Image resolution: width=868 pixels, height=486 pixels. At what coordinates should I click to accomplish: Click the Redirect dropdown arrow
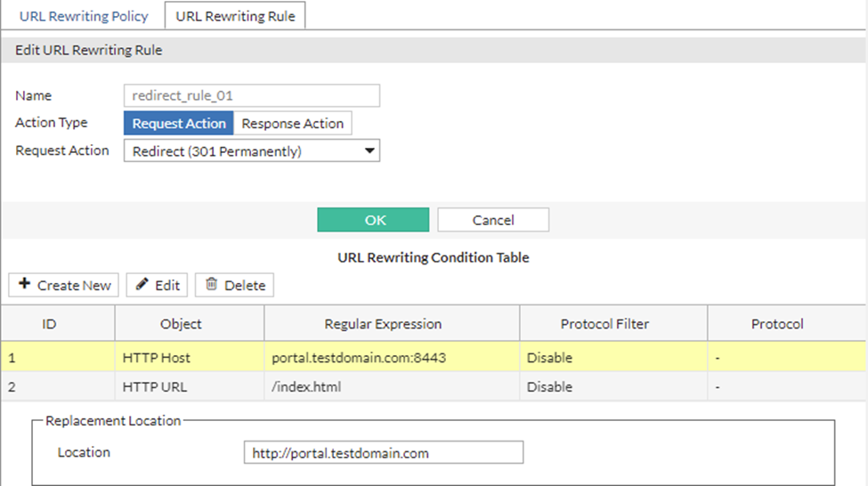pyautogui.click(x=369, y=151)
